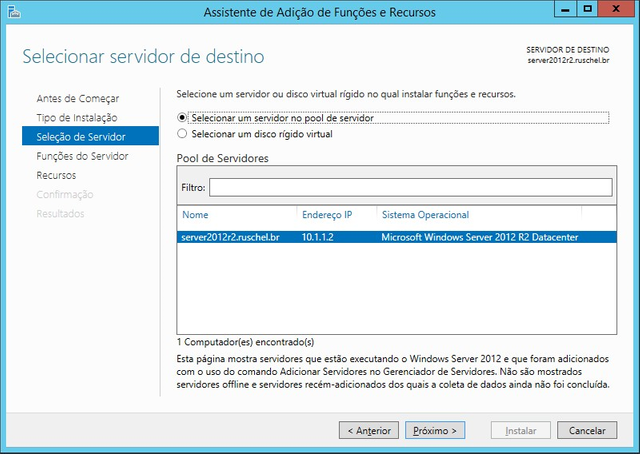Viewport: 640px width, 454px height.
Task: Click 'Selecionar servidor de destino' page title
Action: click(143, 56)
